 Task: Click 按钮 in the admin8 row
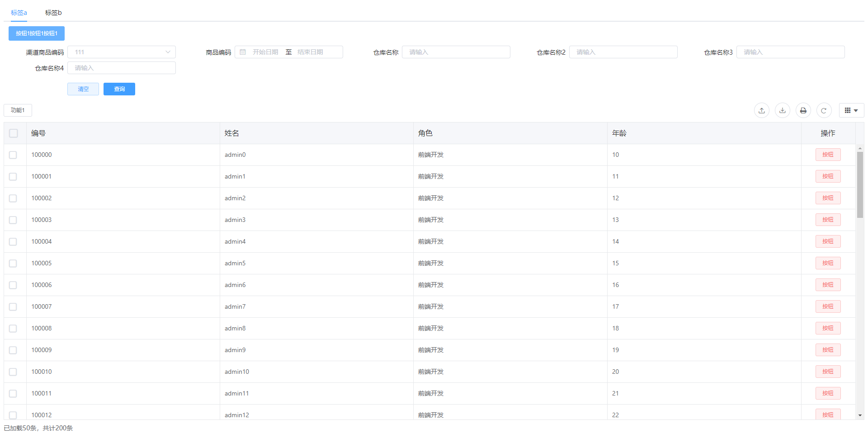pyautogui.click(x=828, y=328)
